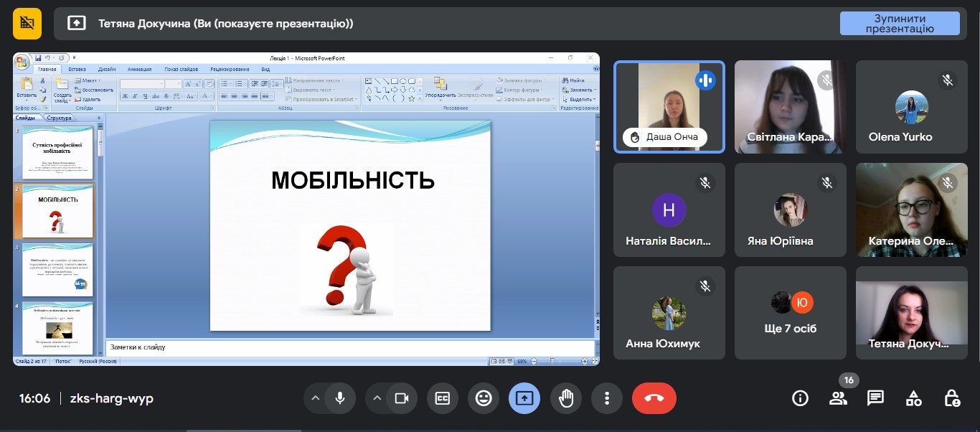Open the three-dots more options menu
The width and height of the screenshot is (980, 432).
click(607, 398)
